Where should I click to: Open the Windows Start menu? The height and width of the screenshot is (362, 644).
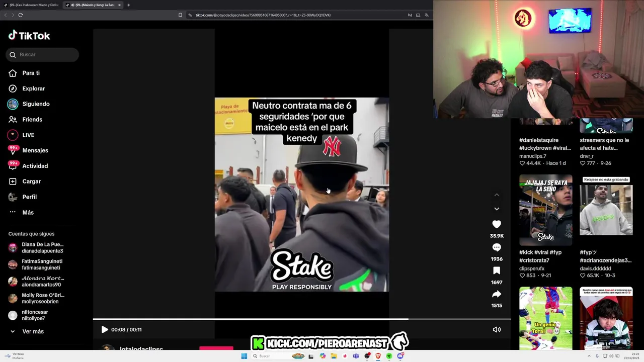(244, 356)
